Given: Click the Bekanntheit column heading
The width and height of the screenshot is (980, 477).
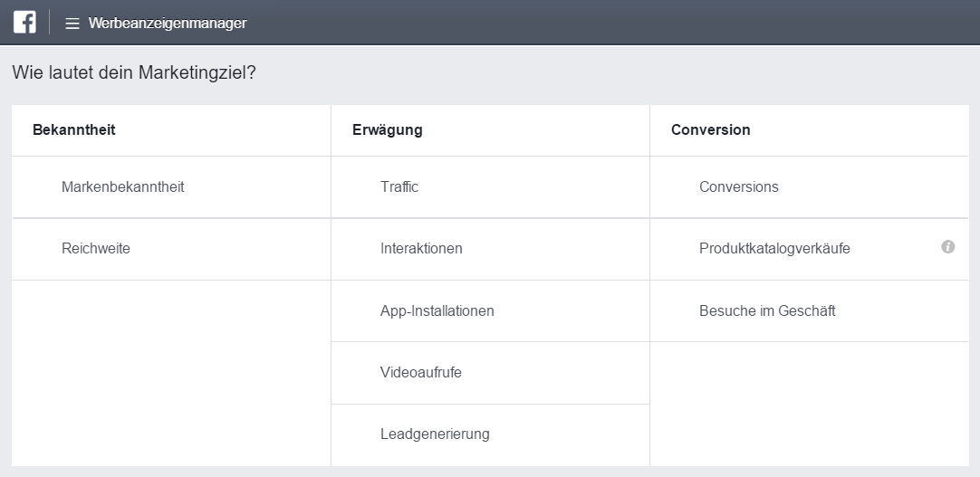Looking at the screenshot, I should (x=74, y=129).
